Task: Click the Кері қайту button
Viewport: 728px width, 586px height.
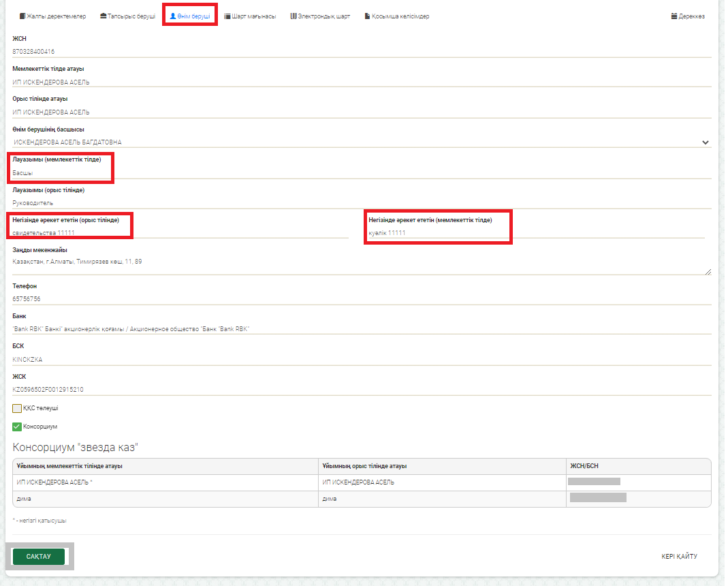Action: (679, 557)
